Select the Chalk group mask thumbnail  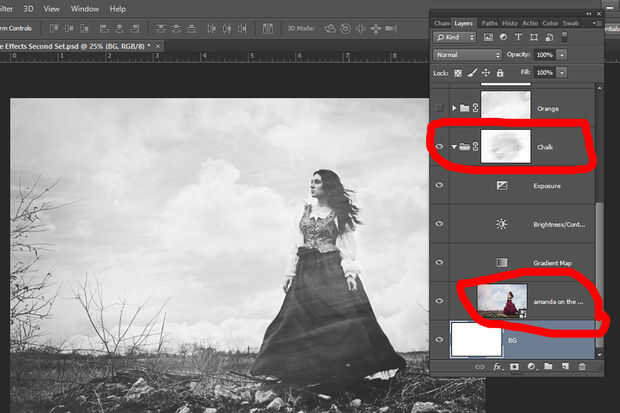pos(505,146)
